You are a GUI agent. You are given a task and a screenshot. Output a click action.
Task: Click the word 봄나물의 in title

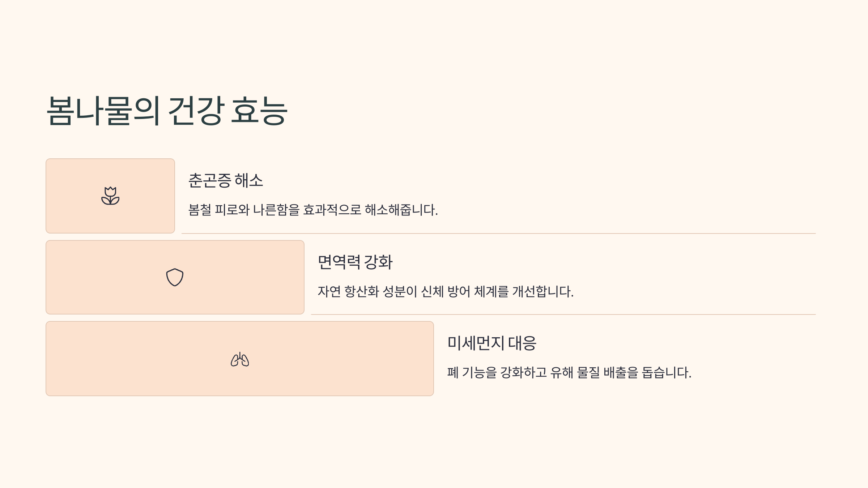(x=103, y=111)
